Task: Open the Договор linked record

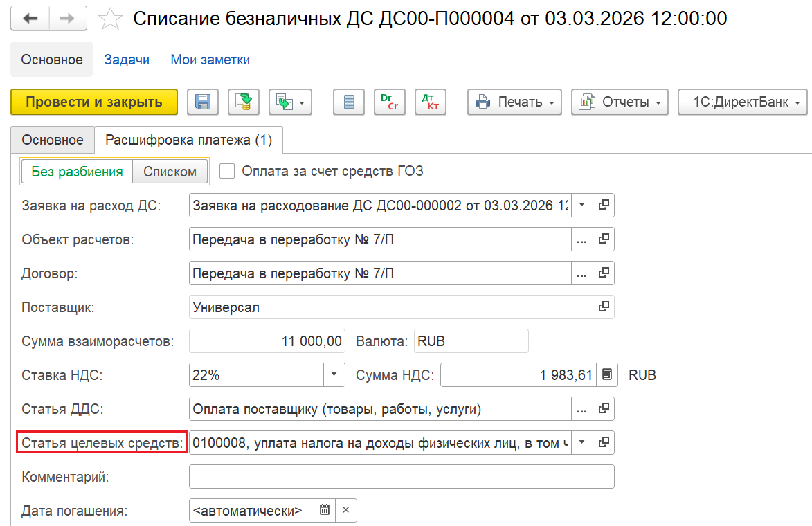Action: pyautogui.click(x=604, y=273)
